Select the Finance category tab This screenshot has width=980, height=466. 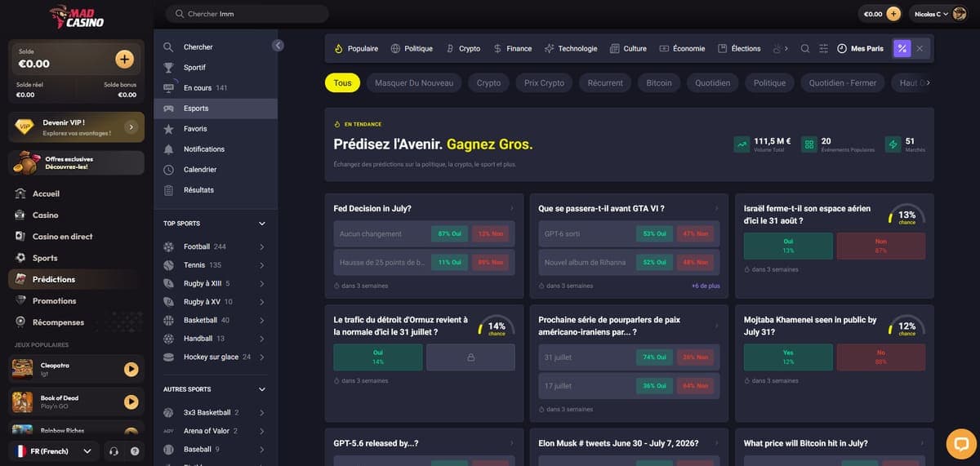click(x=512, y=48)
